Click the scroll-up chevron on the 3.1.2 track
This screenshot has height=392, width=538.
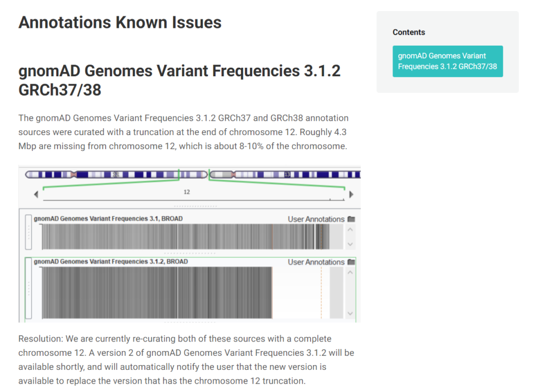(x=349, y=273)
